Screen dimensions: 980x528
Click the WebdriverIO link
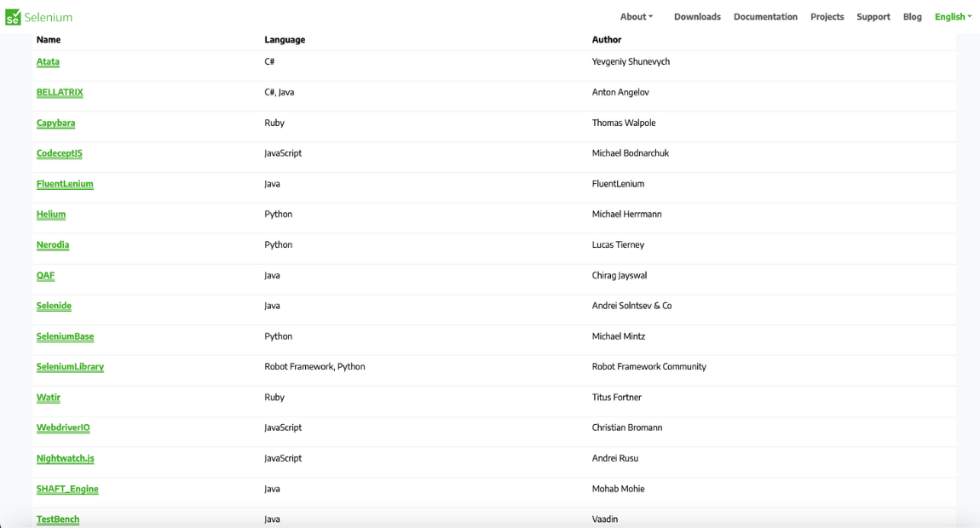click(x=63, y=428)
